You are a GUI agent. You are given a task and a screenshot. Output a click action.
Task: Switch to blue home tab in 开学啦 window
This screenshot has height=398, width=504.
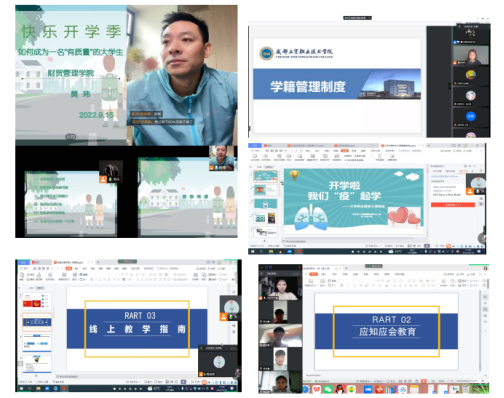pos(255,146)
